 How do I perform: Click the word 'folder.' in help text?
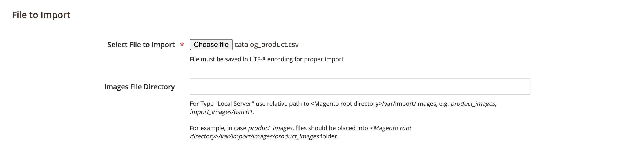[330, 136]
